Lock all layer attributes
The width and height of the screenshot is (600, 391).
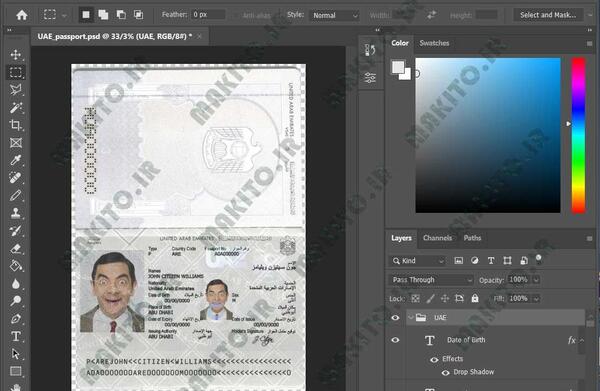point(475,298)
